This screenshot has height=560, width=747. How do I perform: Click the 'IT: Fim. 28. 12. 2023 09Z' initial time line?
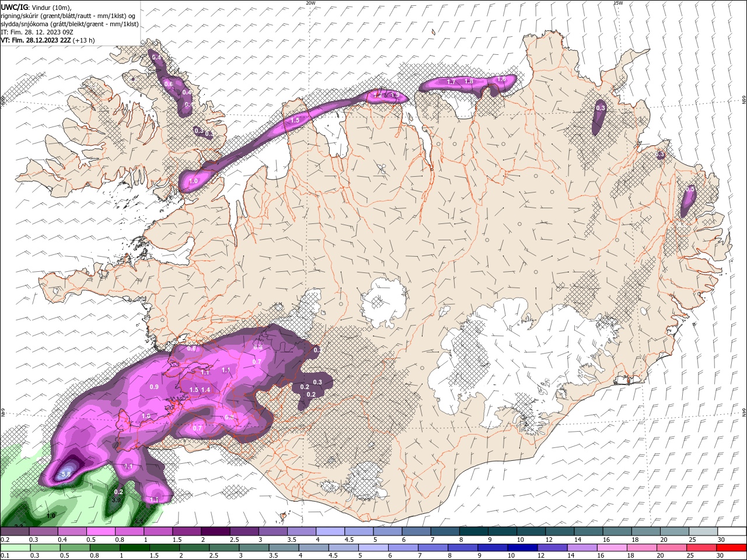37,32
